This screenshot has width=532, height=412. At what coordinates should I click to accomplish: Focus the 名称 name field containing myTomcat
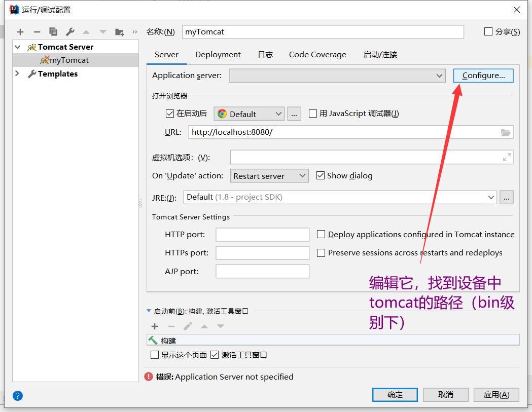coord(323,32)
